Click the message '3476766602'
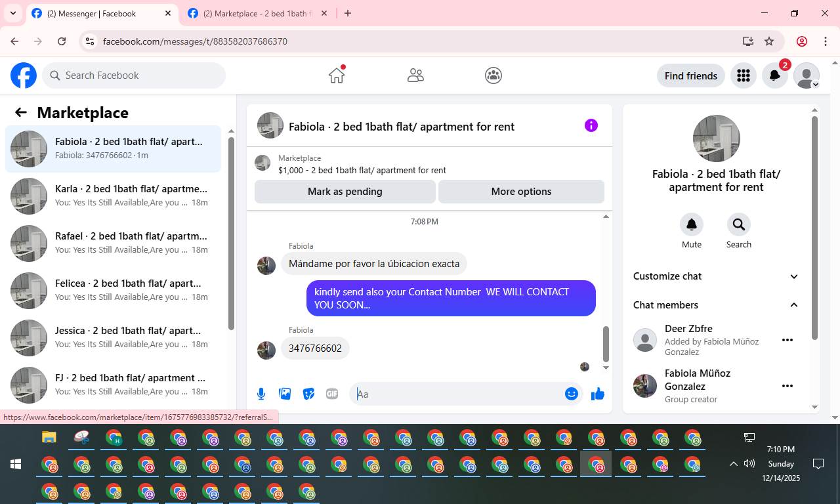 (x=315, y=348)
